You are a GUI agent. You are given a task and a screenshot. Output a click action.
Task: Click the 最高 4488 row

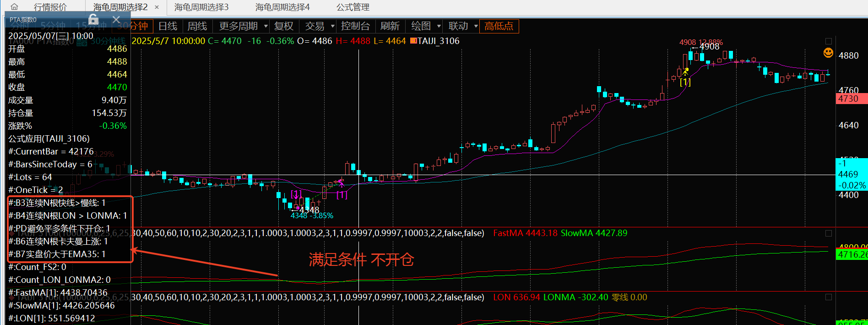point(68,61)
